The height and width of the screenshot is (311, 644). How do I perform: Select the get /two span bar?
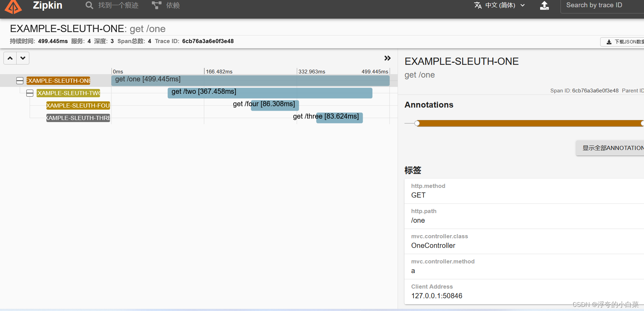[x=270, y=93]
